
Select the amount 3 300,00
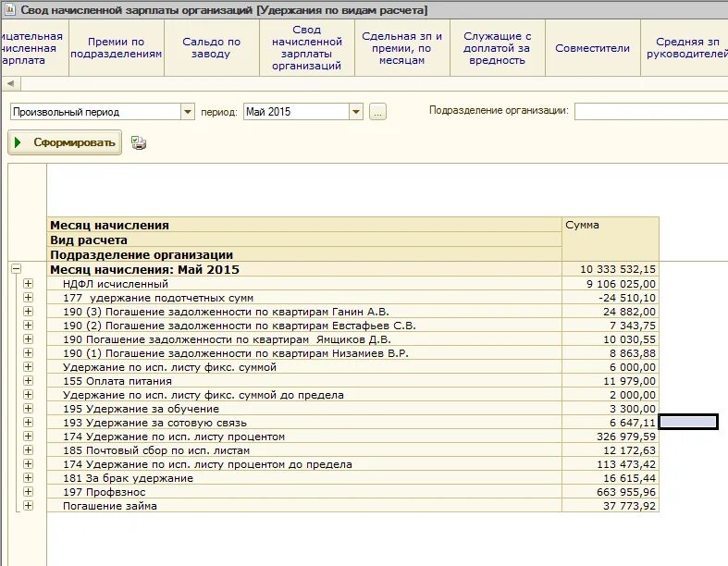(x=611, y=409)
